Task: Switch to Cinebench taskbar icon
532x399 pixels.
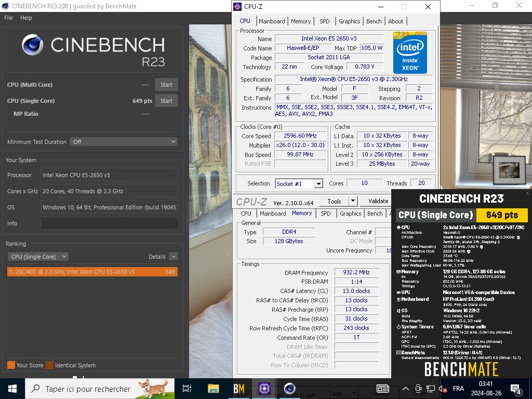Action: click(x=289, y=389)
